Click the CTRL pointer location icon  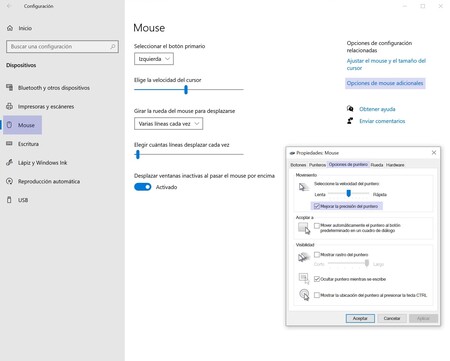[x=304, y=294]
